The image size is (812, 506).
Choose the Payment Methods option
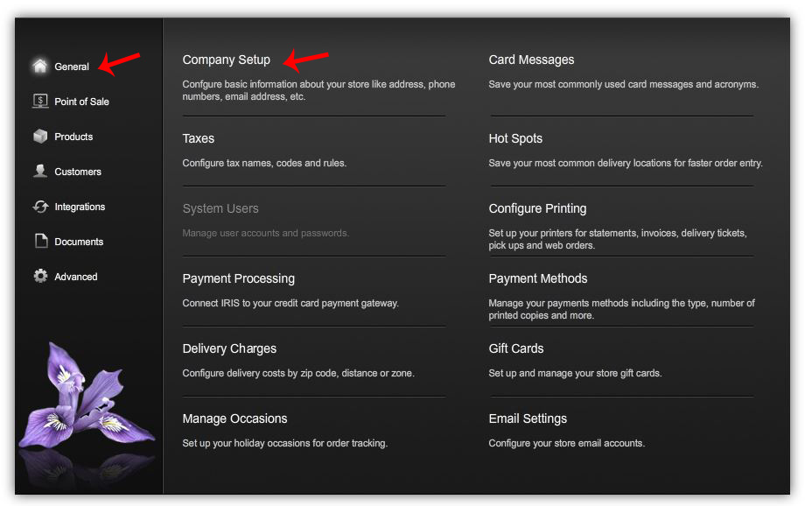point(538,278)
